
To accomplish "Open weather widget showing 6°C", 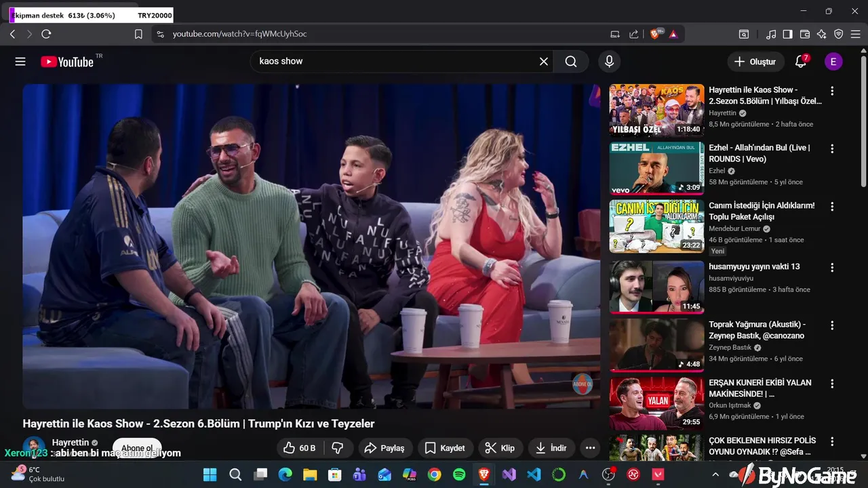I will point(37,474).
